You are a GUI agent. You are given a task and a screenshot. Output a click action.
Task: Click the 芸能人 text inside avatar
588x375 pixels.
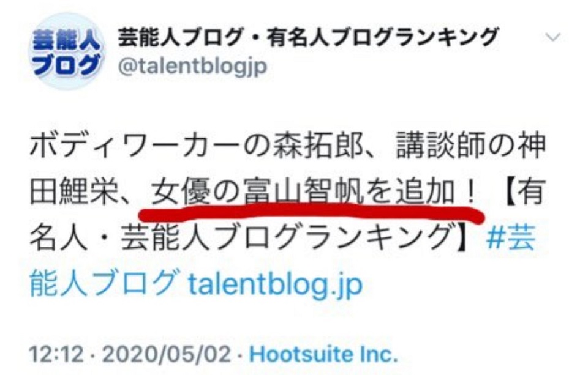click(x=66, y=41)
